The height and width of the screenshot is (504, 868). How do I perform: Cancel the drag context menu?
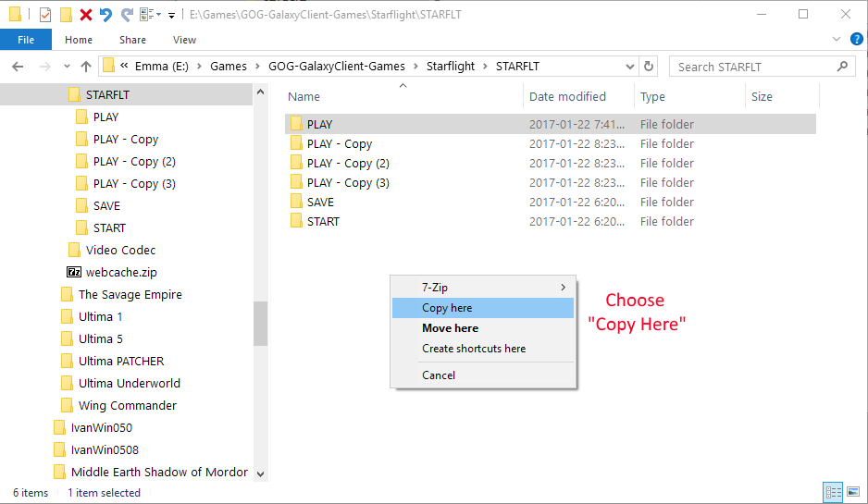(x=483, y=375)
